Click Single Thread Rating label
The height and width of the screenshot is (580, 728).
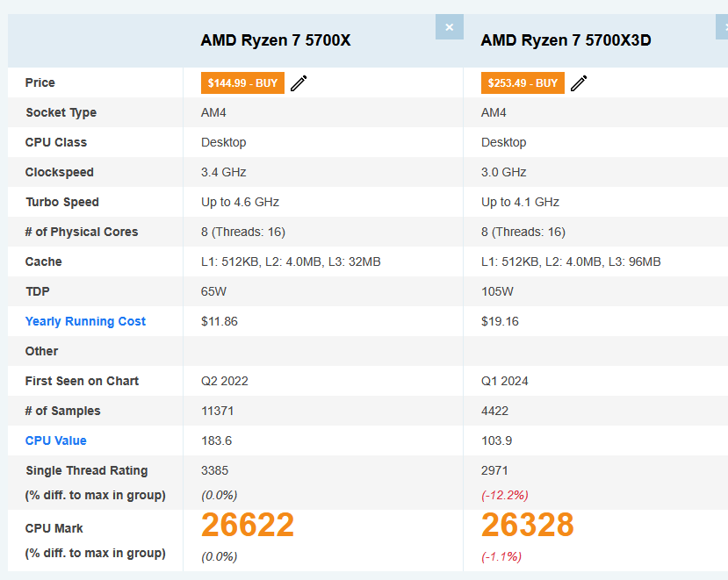pos(86,470)
